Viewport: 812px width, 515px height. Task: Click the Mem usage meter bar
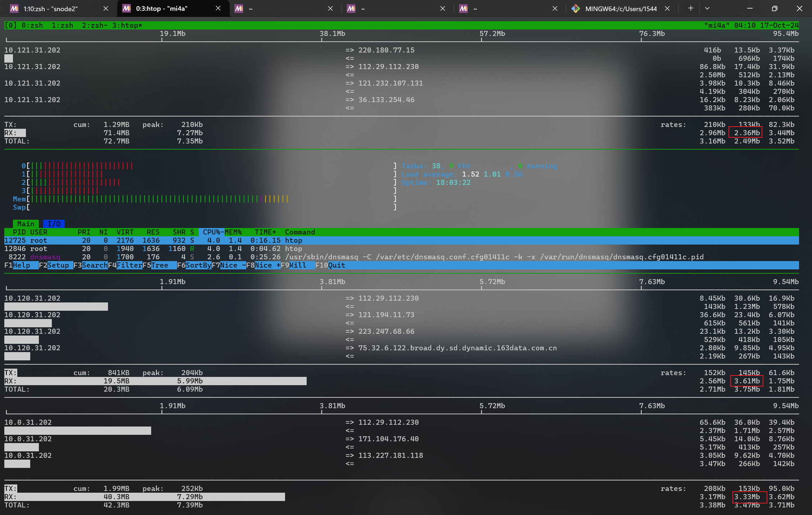tap(158, 199)
